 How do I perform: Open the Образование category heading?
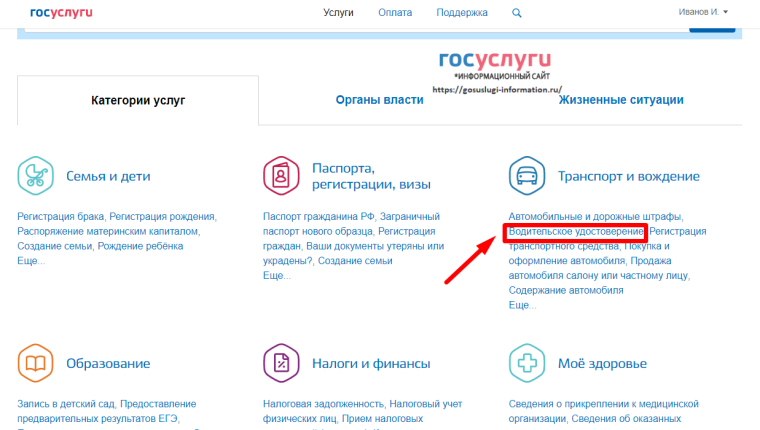[108, 364]
